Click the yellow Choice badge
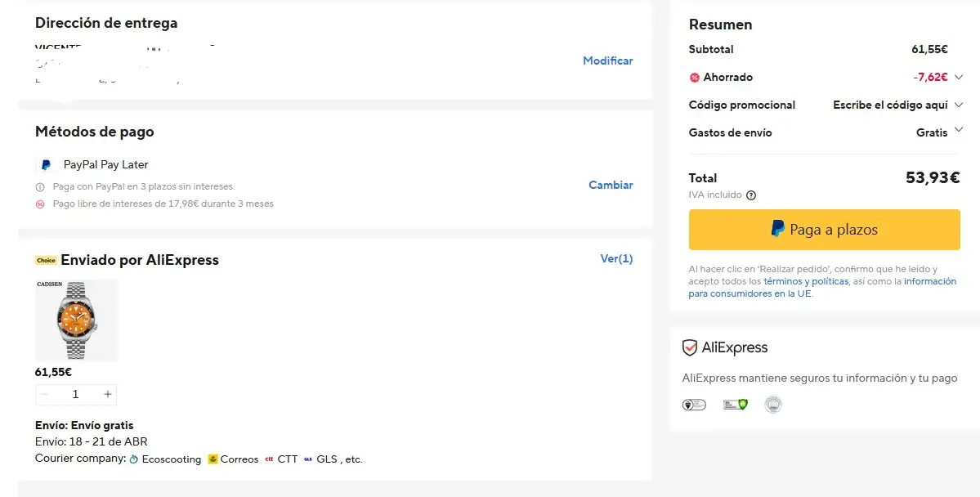 tap(46, 261)
